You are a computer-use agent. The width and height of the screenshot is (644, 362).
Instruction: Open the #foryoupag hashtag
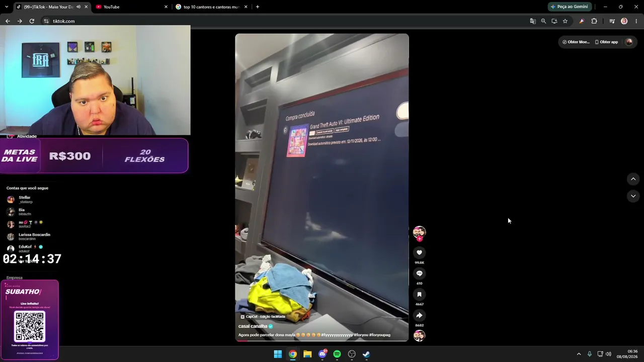click(x=380, y=335)
